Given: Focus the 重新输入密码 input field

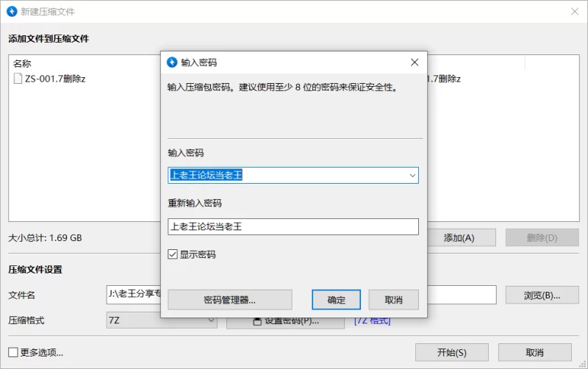Looking at the screenshot, I should coord(293,226).
